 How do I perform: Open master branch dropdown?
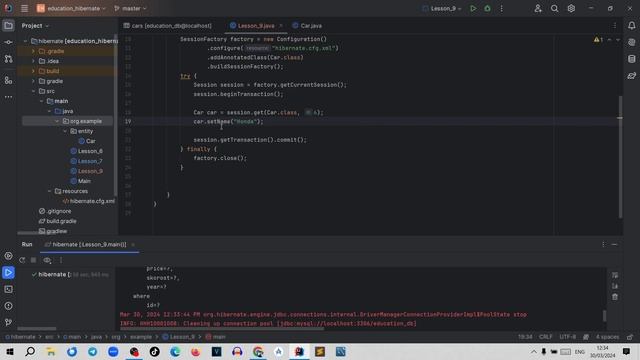pos(130,8)
